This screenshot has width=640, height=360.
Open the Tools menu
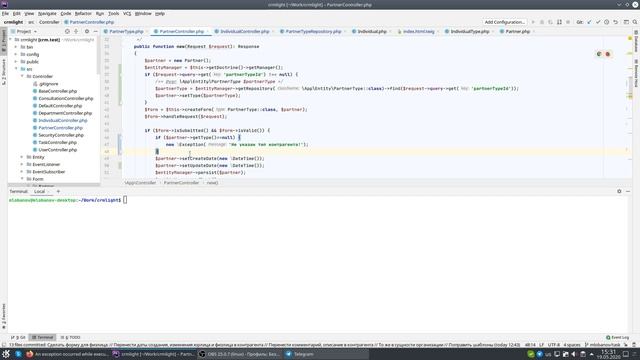click(x=113, y=13)
